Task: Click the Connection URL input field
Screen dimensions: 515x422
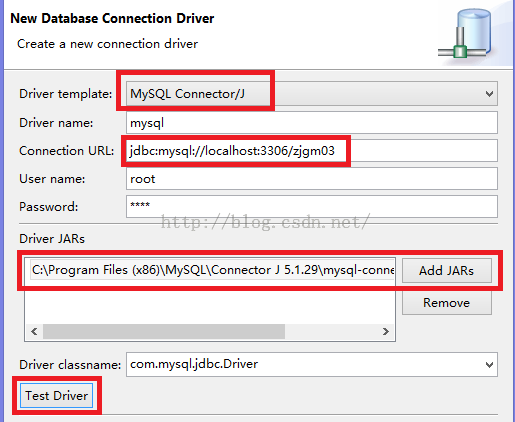Action: (312, 151)
